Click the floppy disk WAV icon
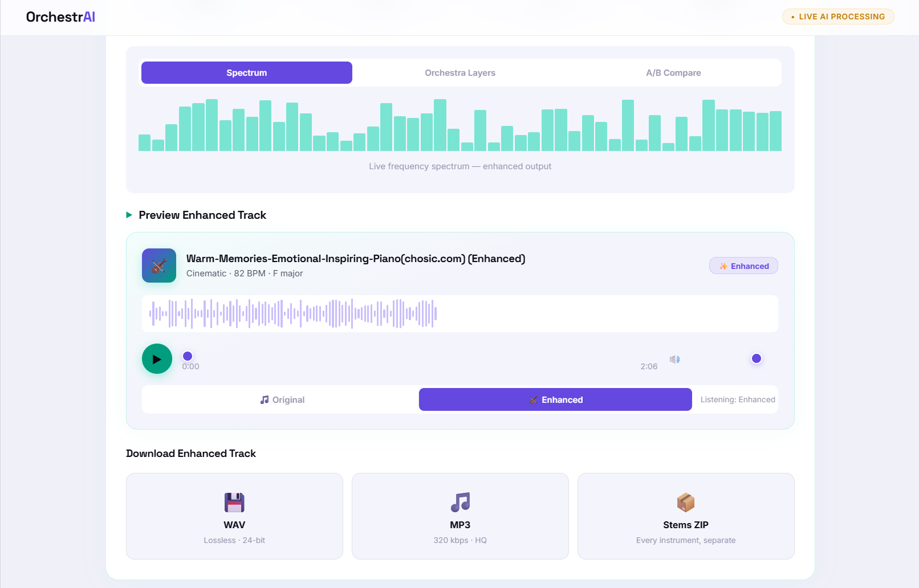919x588 pixels. (x=234, y=503)
